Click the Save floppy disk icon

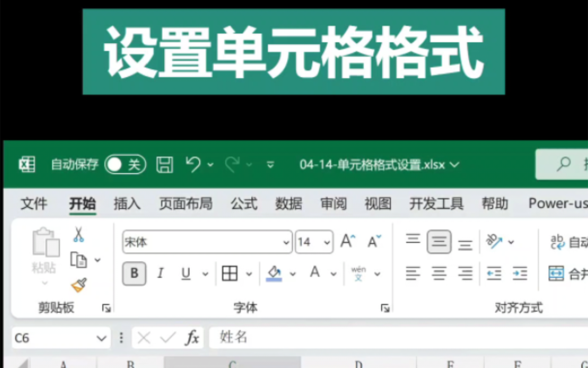pyautogui.click(x=165, y=165)
